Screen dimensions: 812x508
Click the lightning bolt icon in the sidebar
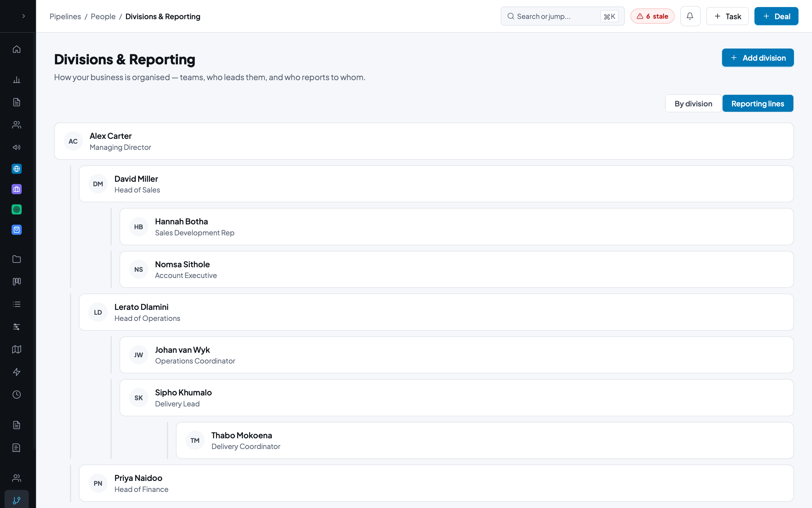(x=16, y=372)
